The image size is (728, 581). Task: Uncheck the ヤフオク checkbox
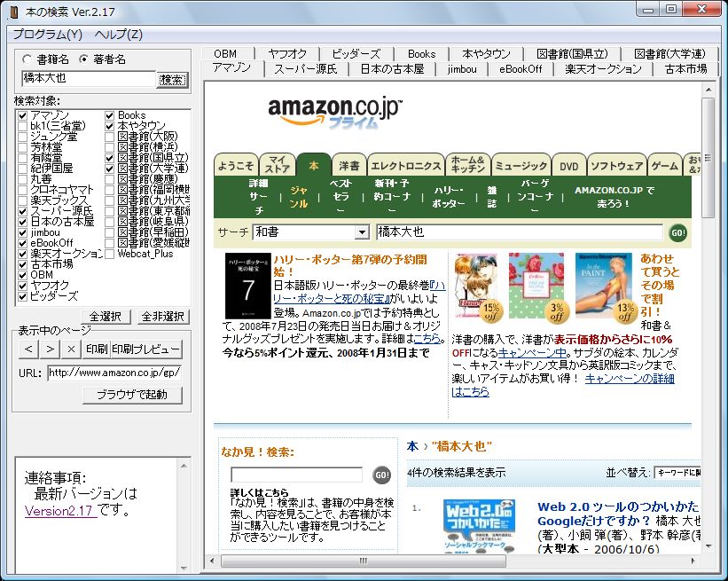coord(22,286)
